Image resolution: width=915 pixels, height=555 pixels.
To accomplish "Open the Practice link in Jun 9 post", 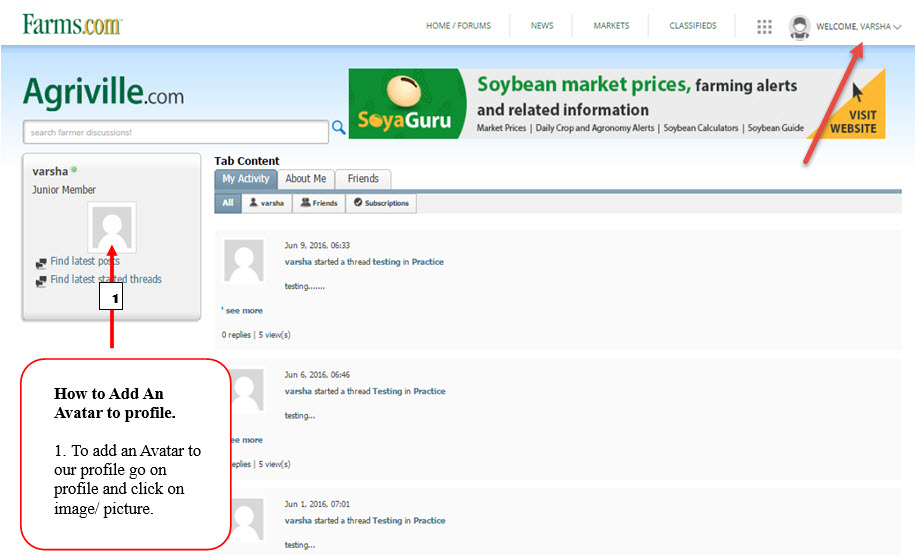I will pyautogui.click(x=428, y=262).
